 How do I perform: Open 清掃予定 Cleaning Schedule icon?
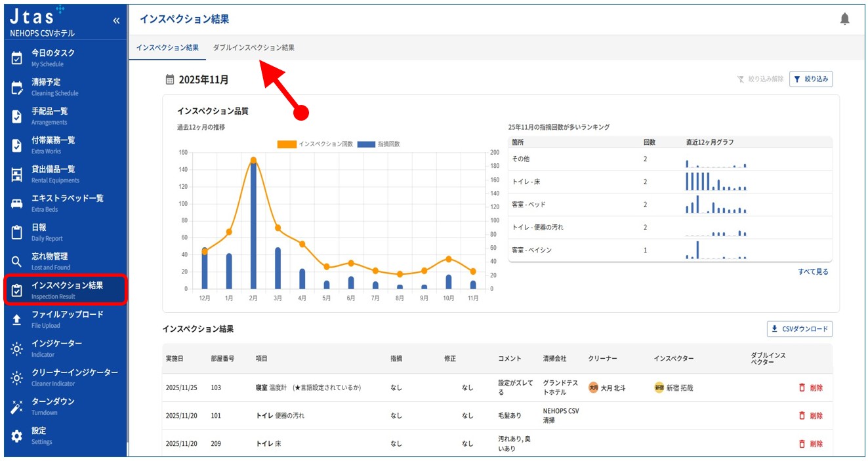pos(17,88)
